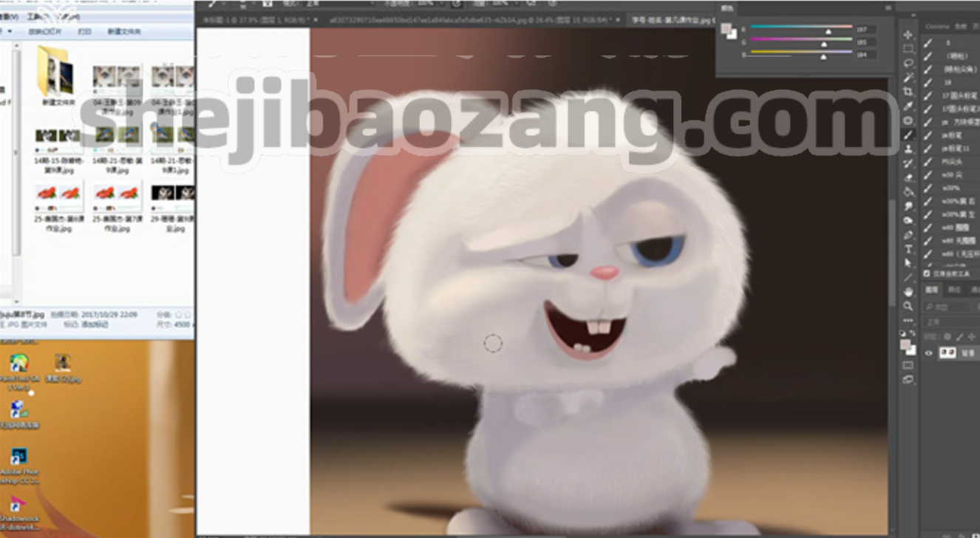Switch to the 学号-姓名-第几课作业.jpg document tab
This screenshot has width=980, height=538.
[x=671, y=20]
